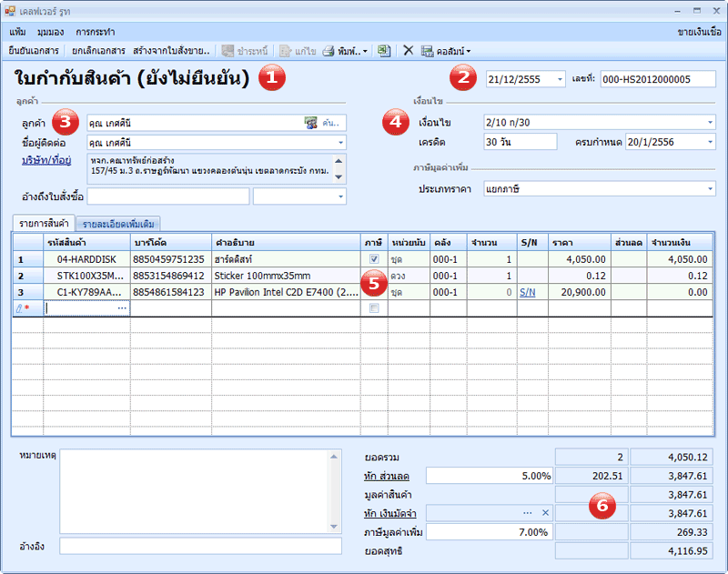Viewport: 728px width, 574px height.
Task: Click the ellipsis icon in the เงินมัดจำ field
Action: tap(528, 513)
